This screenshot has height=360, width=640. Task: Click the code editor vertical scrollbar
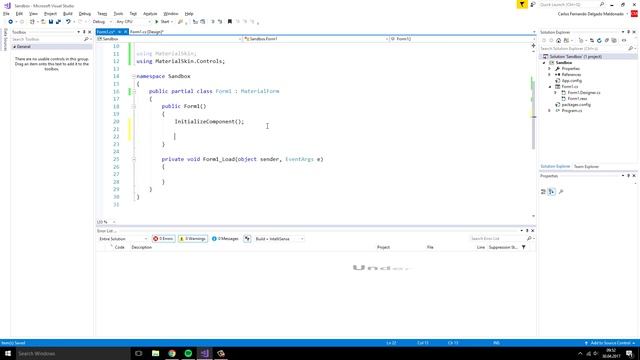point(533,131)
